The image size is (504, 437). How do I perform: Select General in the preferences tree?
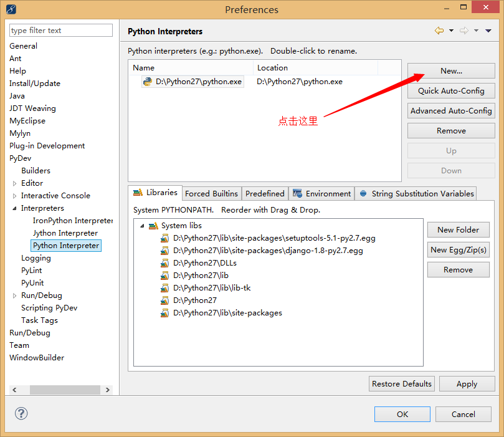(x=24, y=46)
